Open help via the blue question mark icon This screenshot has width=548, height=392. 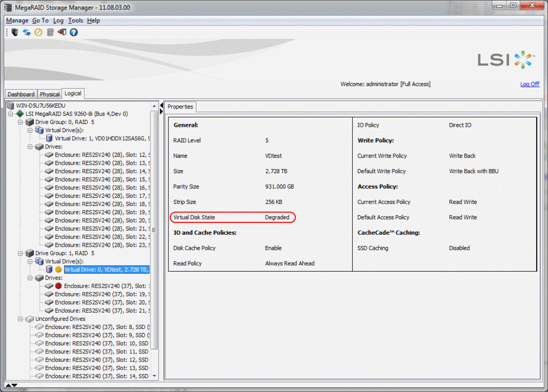coord(74,33)
